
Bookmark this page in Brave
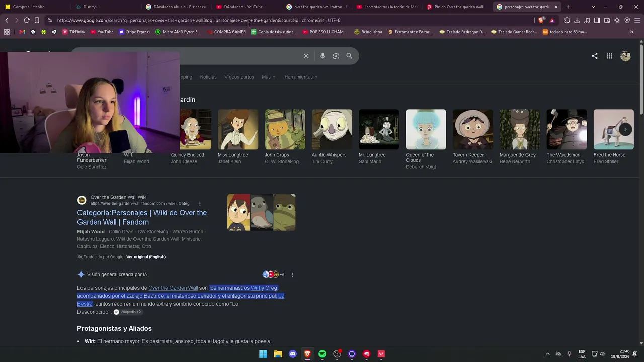click(37, 20)
